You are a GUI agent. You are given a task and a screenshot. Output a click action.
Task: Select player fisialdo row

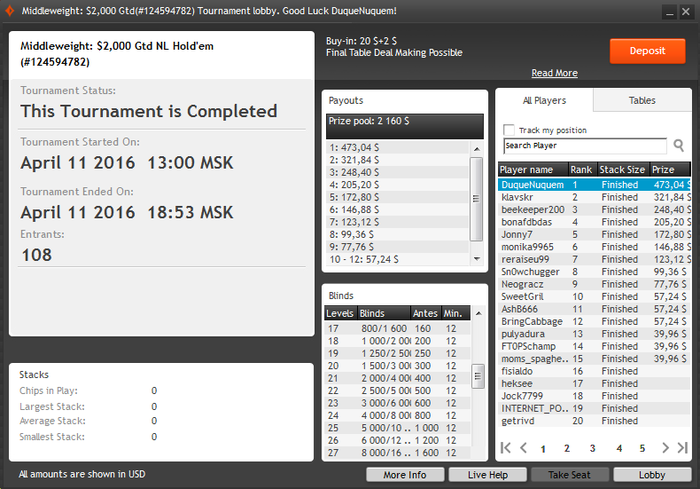(594, 371)
